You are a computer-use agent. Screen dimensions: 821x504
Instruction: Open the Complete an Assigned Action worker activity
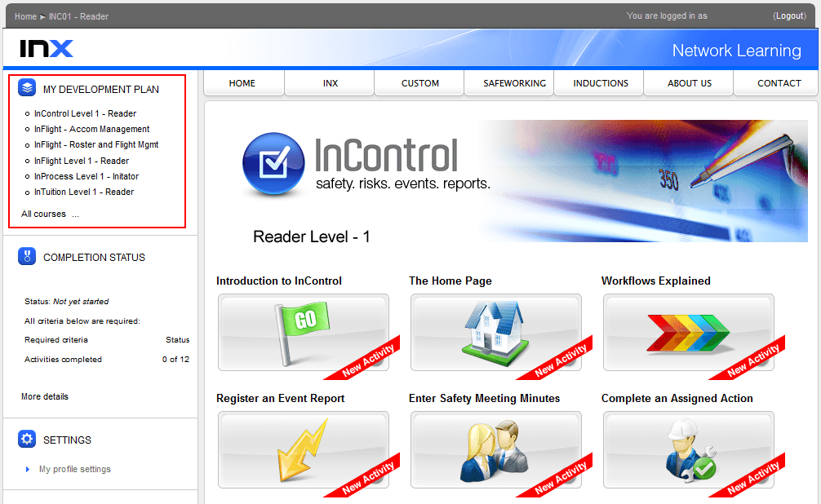(689, 449)
